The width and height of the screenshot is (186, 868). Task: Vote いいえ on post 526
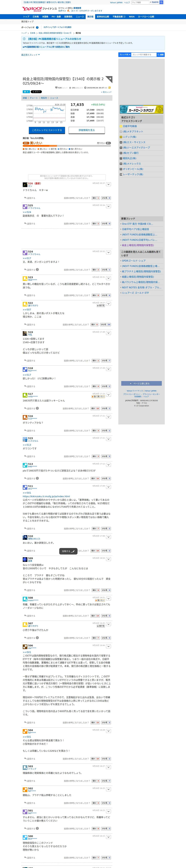click(x=106, y=198)
